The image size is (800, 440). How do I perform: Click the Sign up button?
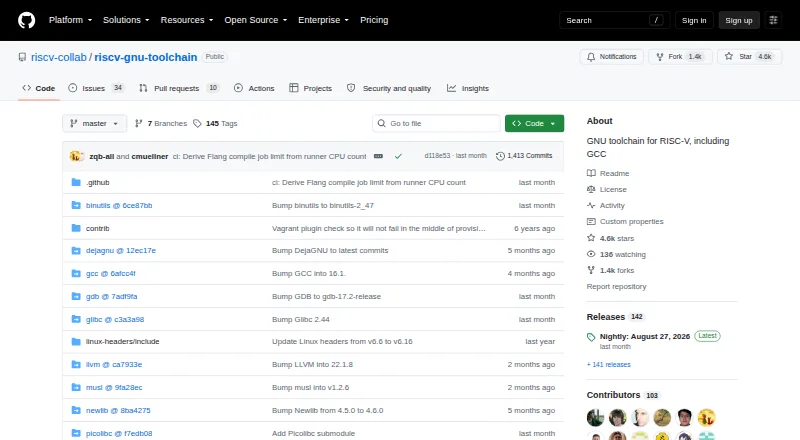pos(739,20)
